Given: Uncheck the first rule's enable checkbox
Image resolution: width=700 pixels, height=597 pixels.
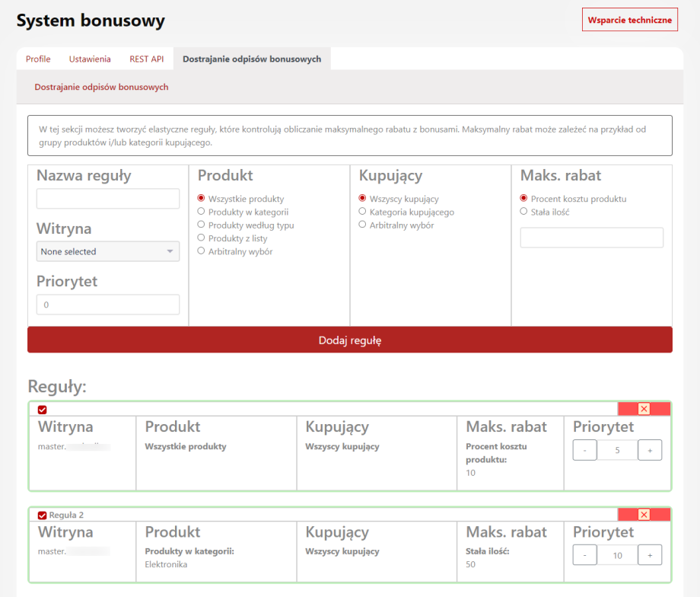Looking at the screenshot, I should [x=43, y=410].
